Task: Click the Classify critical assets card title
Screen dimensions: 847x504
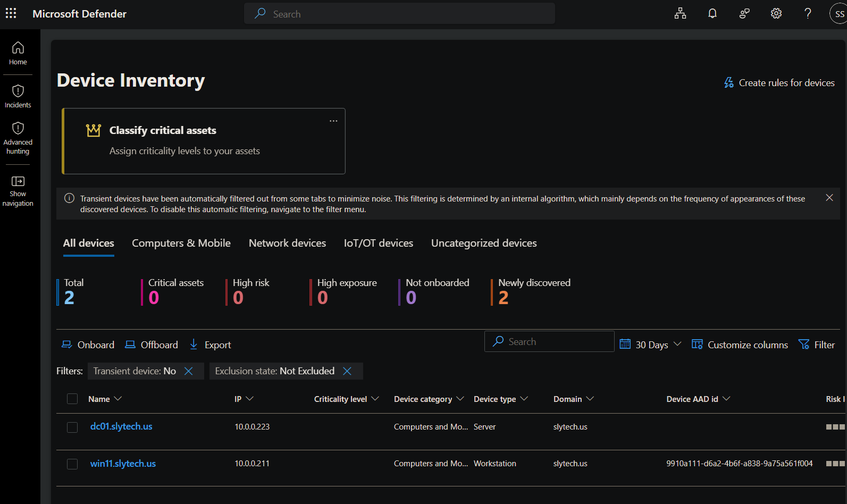Action: click(x=163, y=130)
